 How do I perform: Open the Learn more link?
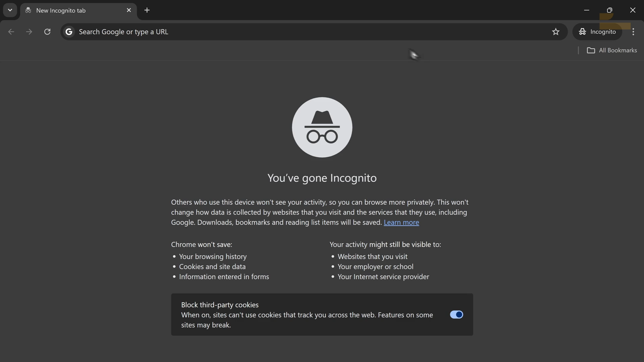coord(401,223)
